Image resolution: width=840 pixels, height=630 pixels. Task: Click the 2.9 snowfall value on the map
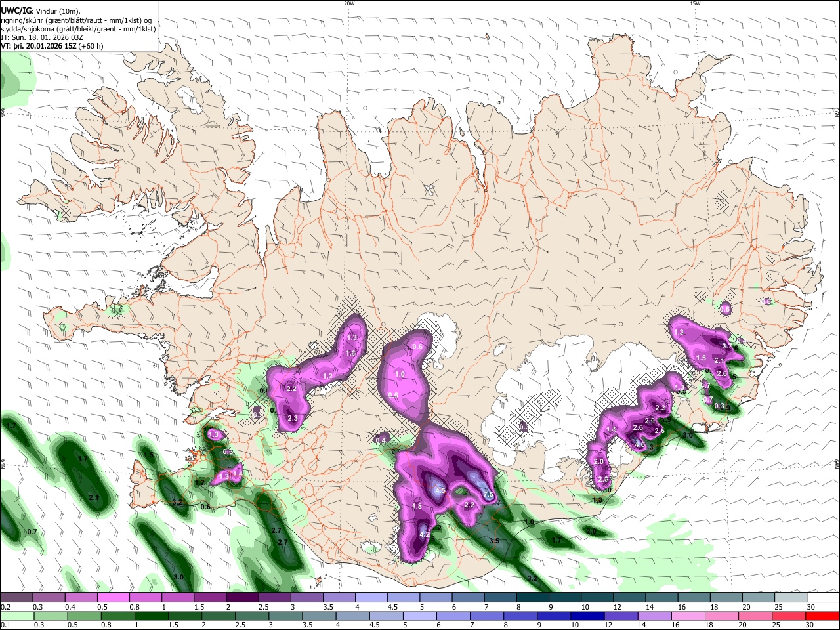(650, 421)
